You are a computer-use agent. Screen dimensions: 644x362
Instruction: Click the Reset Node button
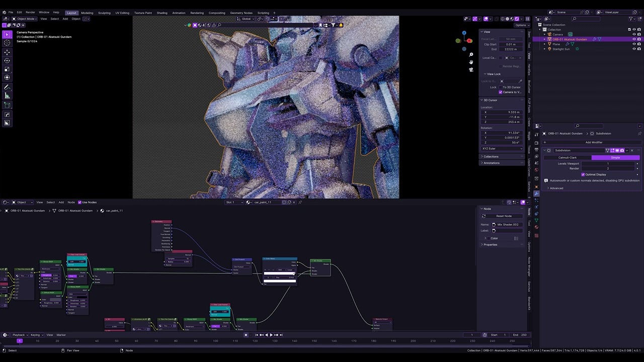[501, 216]
